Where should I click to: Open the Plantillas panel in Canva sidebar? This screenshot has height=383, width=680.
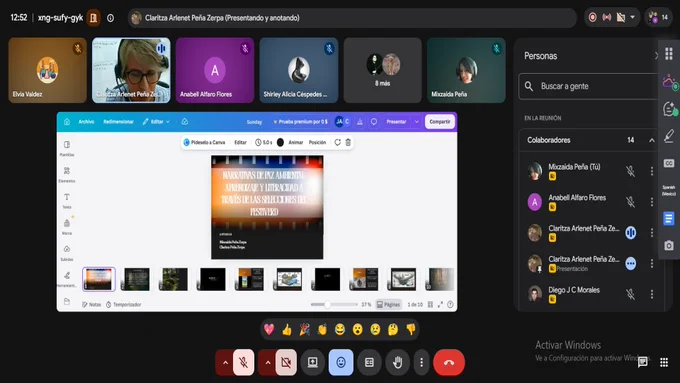click(67, 148)
